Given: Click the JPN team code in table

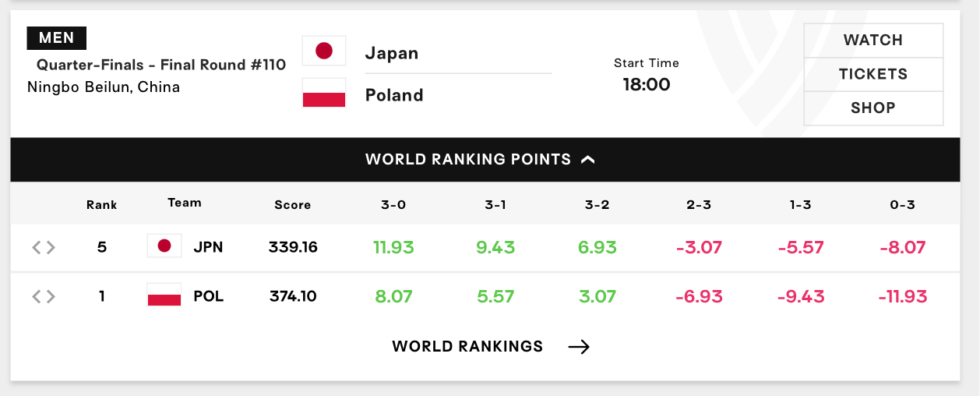Looking at the screenshot, I should [209, 247].
